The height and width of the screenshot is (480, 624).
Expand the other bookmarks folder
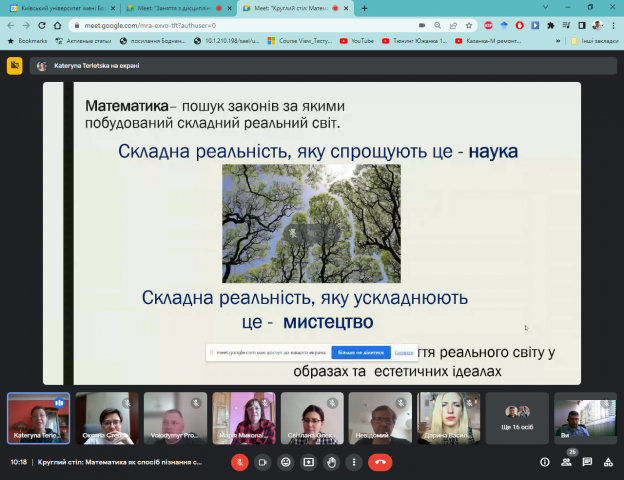[592, 41]
